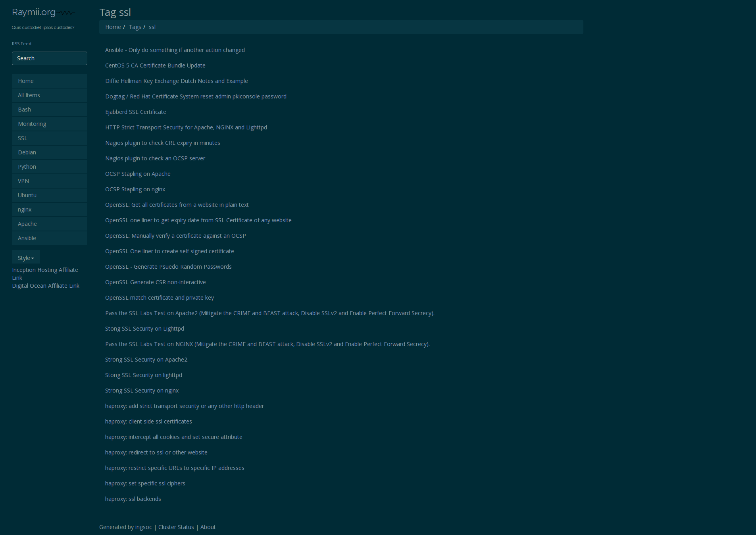
Task: Open OCSP Stapling on Apache
Action: 138,174
